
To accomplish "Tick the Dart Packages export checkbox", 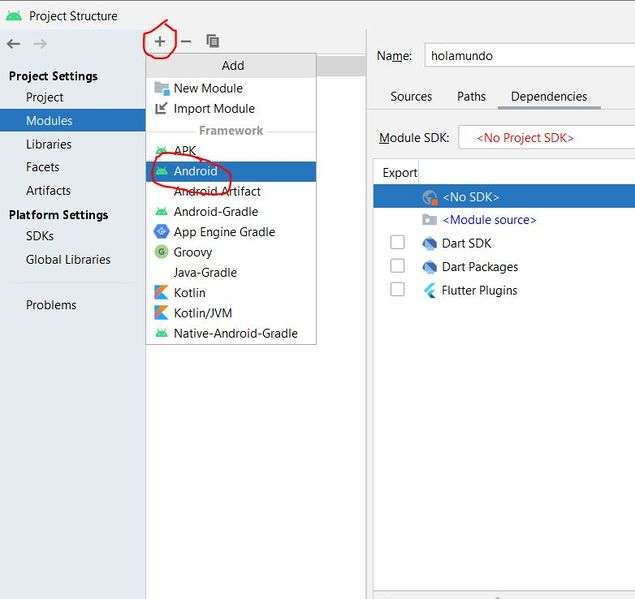I will click(397, 266).
